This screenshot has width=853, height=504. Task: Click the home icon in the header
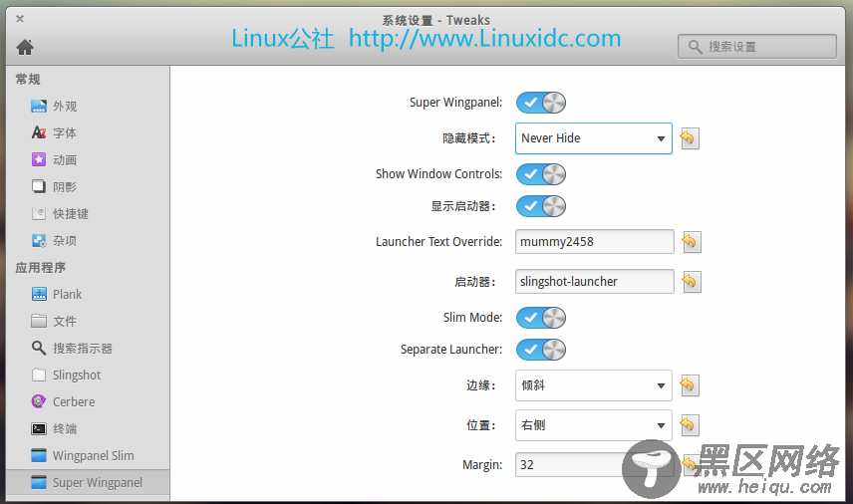click(x=25, y=47)
